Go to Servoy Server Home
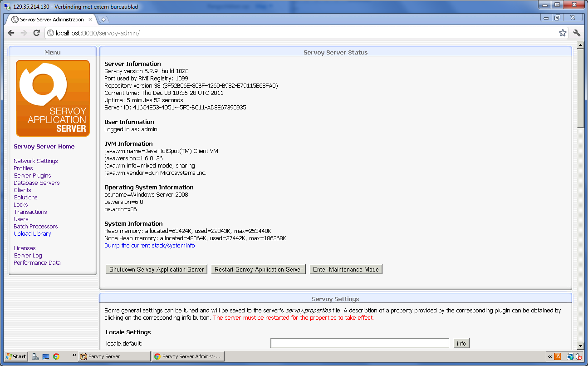The width and height of the screenshot is (588, 366). (44, 146)
